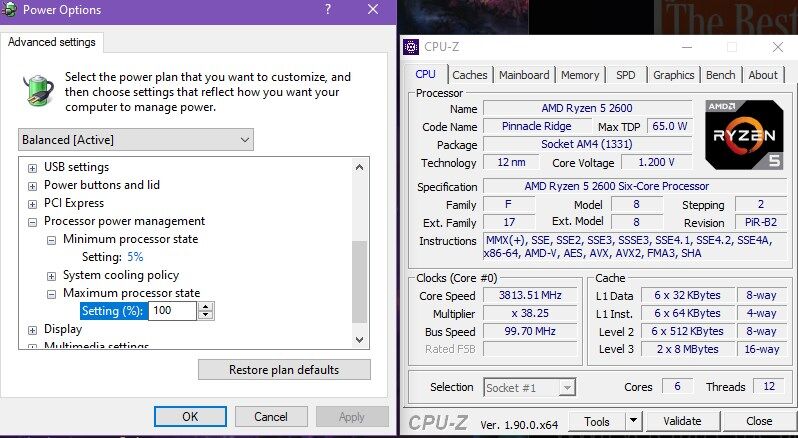Click the settings list scroll up arrow
The height and width of the screenshot is (438, 798).
tap(359, 167)
